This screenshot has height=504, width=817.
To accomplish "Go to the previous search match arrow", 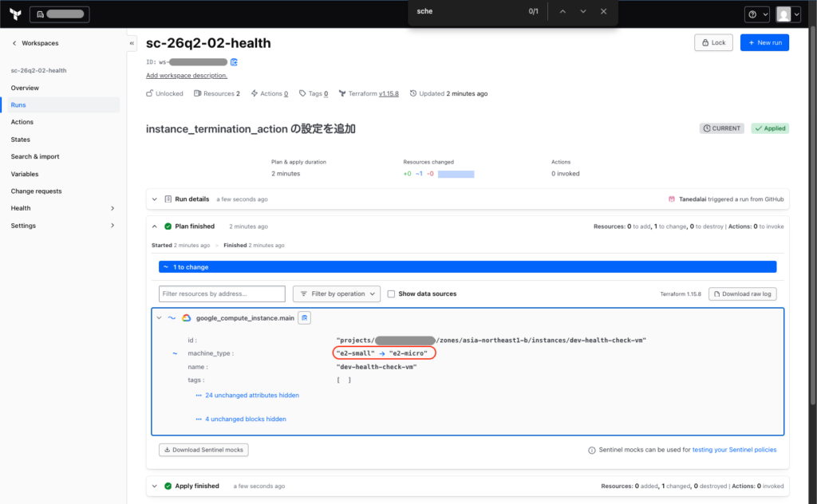I will click(x=562, y=11).
